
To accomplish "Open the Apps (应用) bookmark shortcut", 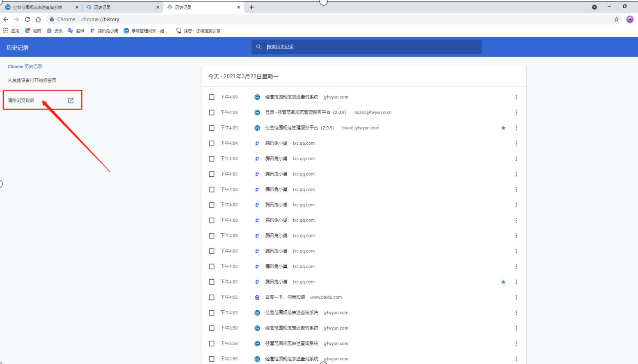I will coord(11,31).
